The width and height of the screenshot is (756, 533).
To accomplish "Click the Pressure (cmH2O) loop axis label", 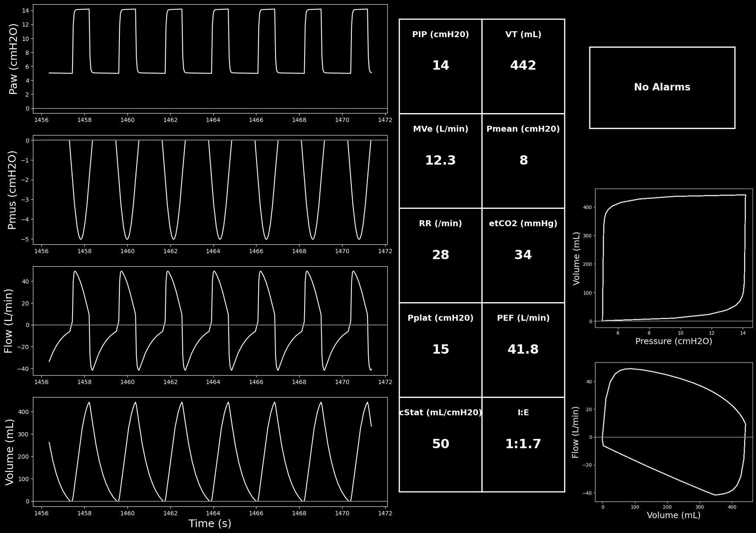I will 674,341.
